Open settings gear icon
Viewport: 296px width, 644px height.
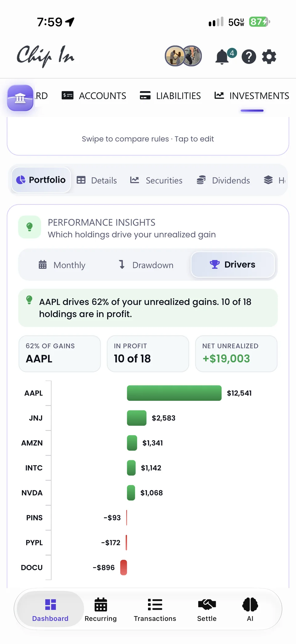269,57
